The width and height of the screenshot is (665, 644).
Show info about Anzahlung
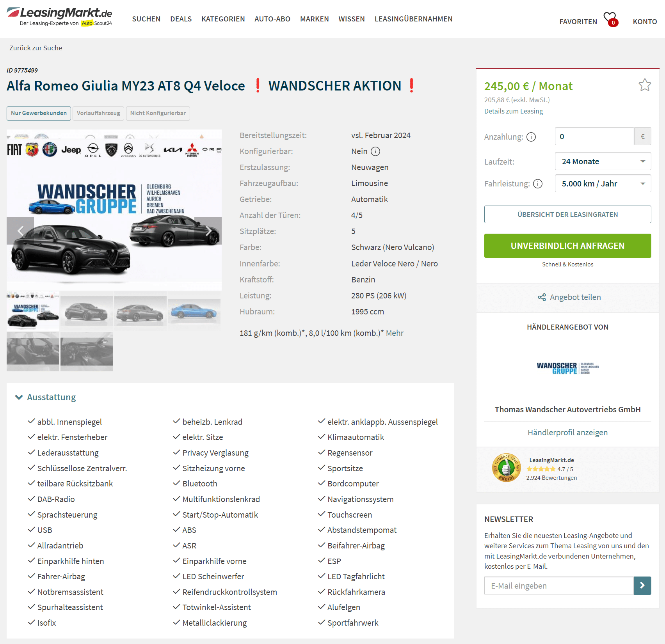pyautogui.click(x=531, y=137)
